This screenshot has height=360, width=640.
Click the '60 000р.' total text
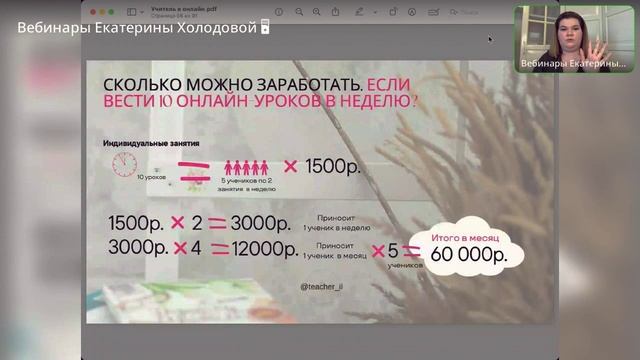pyautogui.click(x=469, y=254)
